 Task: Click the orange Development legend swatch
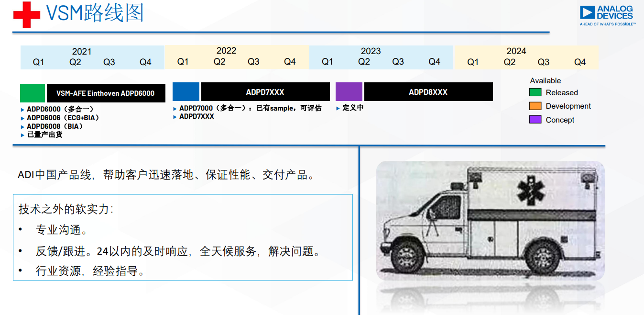[x=535, y=106]
